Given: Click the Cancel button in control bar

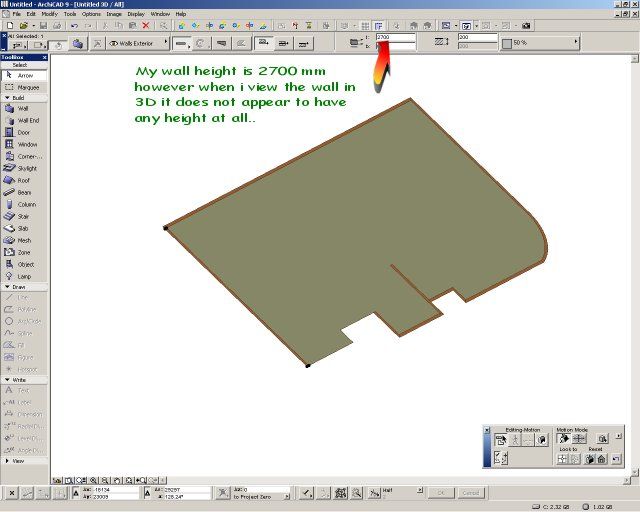Looking at the screenshot, I should pos(471,493).
